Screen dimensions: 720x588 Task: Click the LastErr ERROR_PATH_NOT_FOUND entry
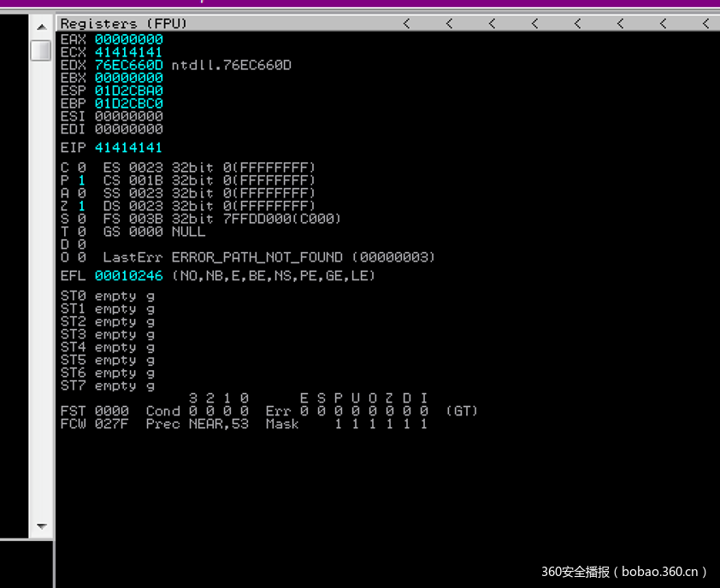(x=257, y=257)
